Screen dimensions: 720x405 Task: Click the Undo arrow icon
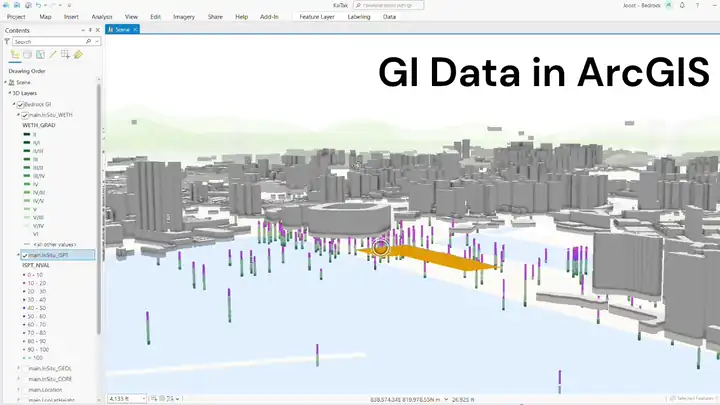pyautogui.click(x=39, y=5)
